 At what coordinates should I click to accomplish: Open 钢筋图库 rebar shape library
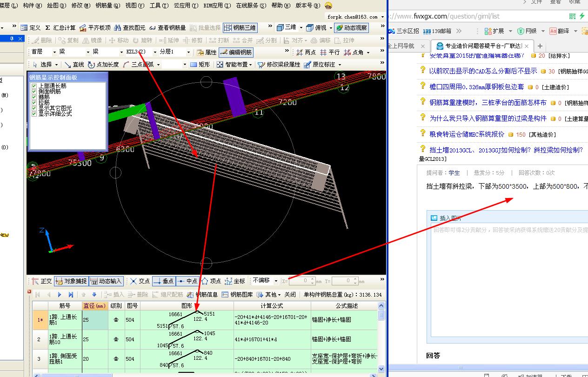(x=238, y=294)
